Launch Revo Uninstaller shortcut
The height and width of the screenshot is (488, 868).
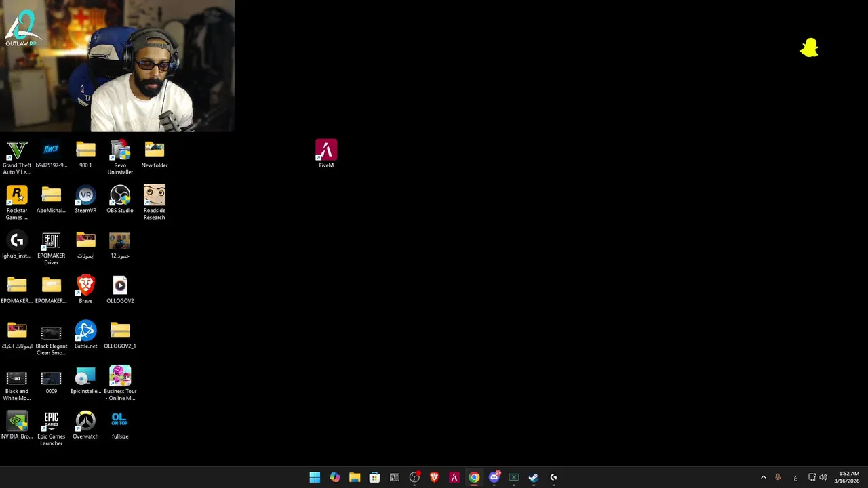coord(120,157)
